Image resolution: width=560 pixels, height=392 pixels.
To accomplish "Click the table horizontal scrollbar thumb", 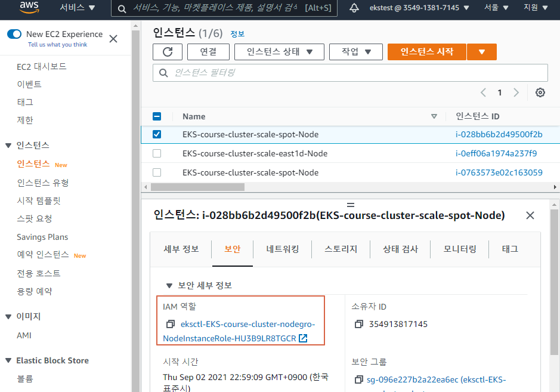I will (197, 187).
